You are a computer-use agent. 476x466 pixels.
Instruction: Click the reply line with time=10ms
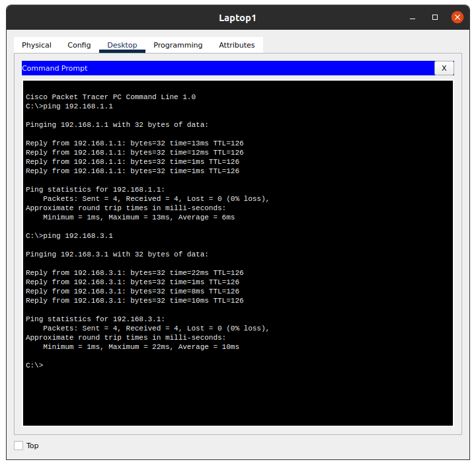pos(134,301)
